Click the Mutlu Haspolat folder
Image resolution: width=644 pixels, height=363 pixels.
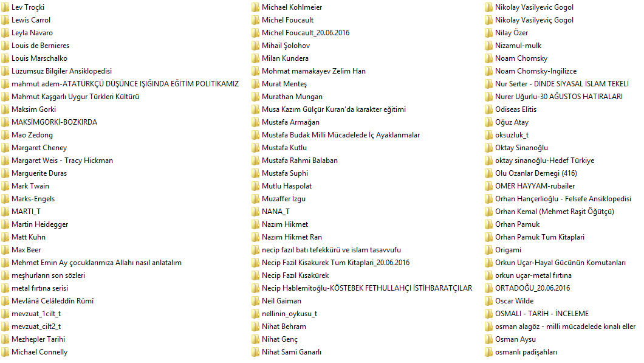point(287,186)
